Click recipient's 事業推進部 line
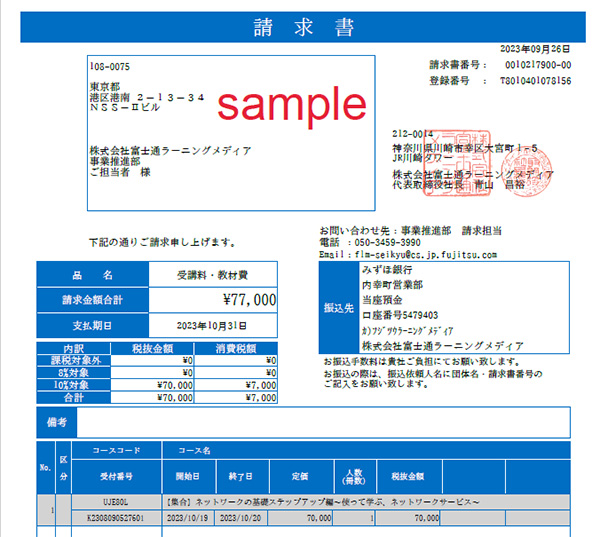Viewport: 600px width, 537px height. (x=115, y=161)
